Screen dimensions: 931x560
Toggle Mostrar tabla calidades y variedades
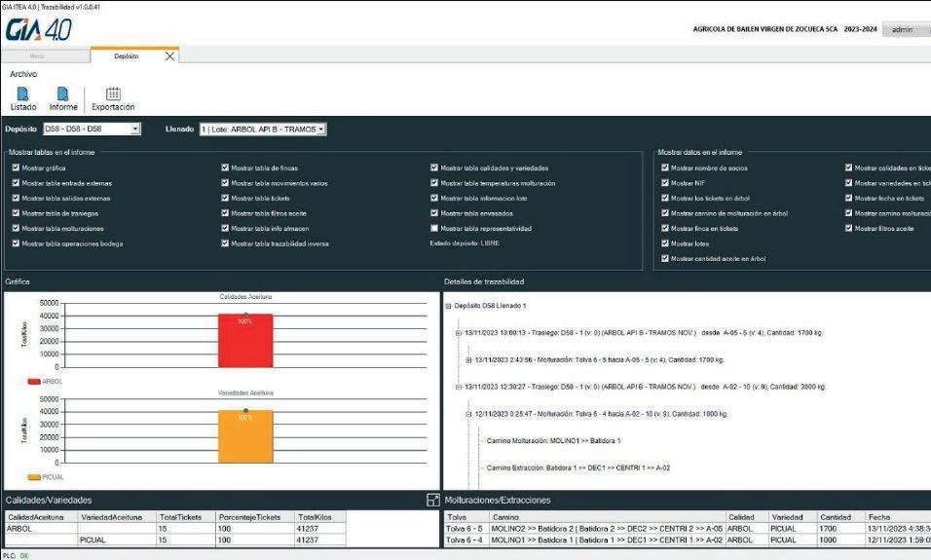click(434, 168)
